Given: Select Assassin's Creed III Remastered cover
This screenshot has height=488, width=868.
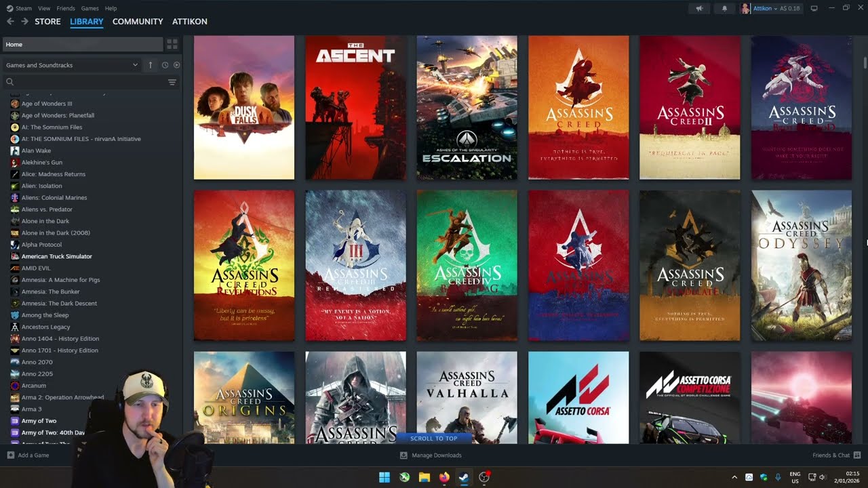Looking at the screenshot, I should (x=355, y=265).
